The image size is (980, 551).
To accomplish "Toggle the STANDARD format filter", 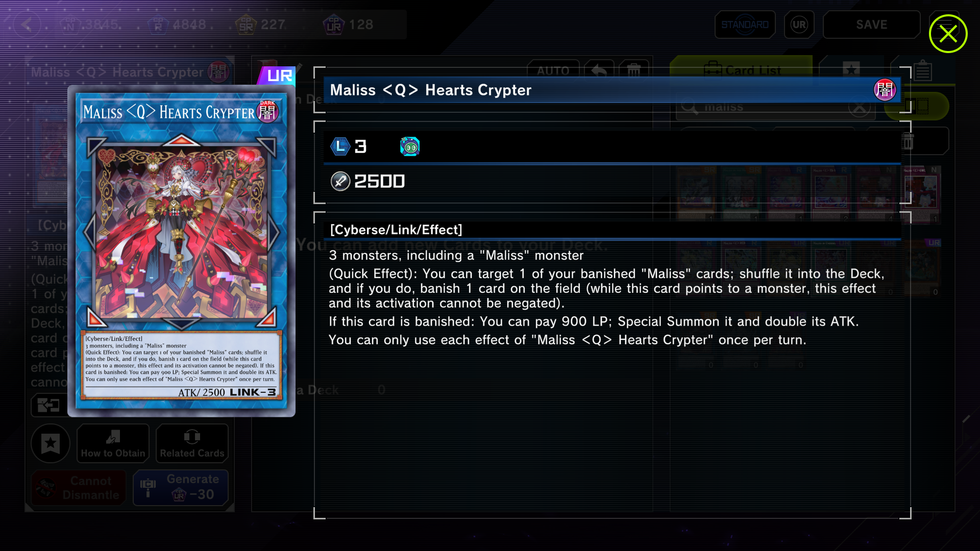I will (x=745, y=24).
